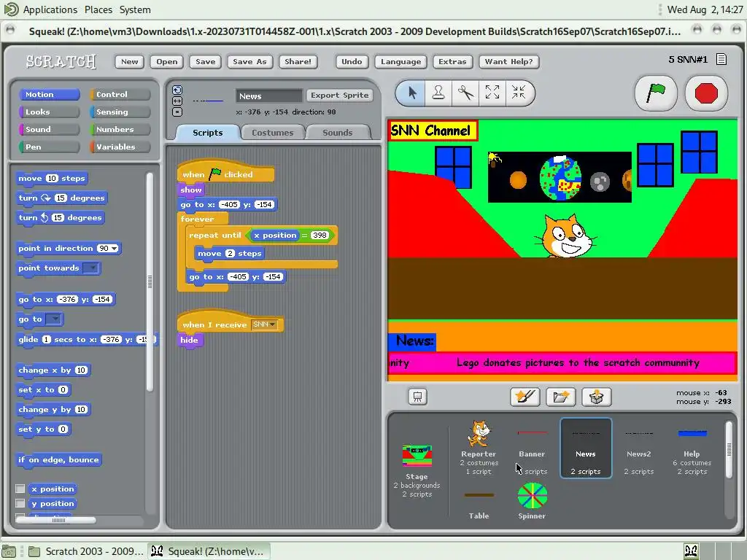Image resolution: width=747 pixels, height=560 pixels.
Task: Click the 398 value in repeat until block
Action: pos(320,236)
